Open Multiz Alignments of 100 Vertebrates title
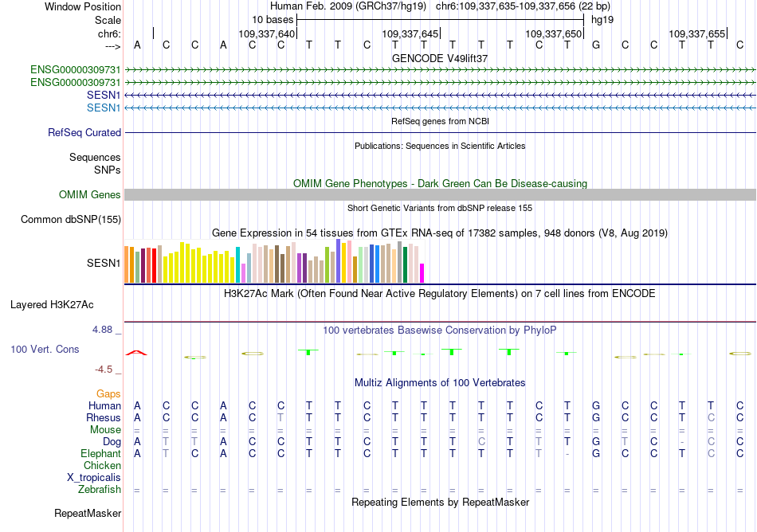 [440, 383]
